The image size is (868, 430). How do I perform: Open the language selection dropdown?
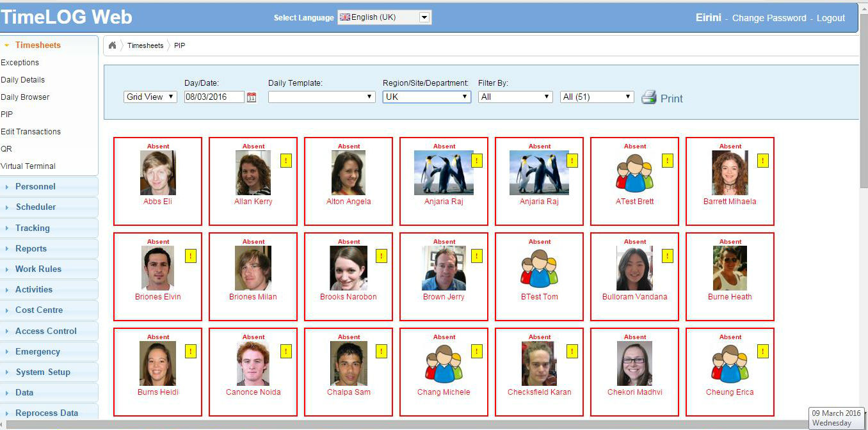point(385,18)
